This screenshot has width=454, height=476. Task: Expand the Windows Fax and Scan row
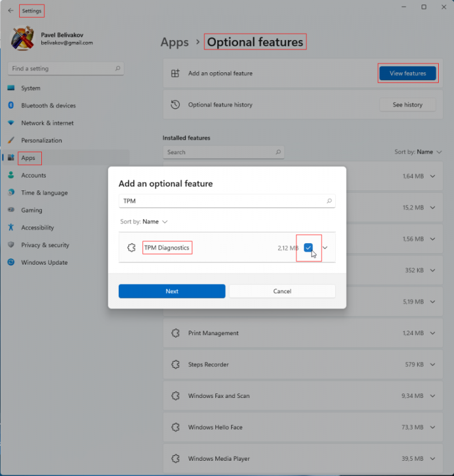(x=433, y=396)
